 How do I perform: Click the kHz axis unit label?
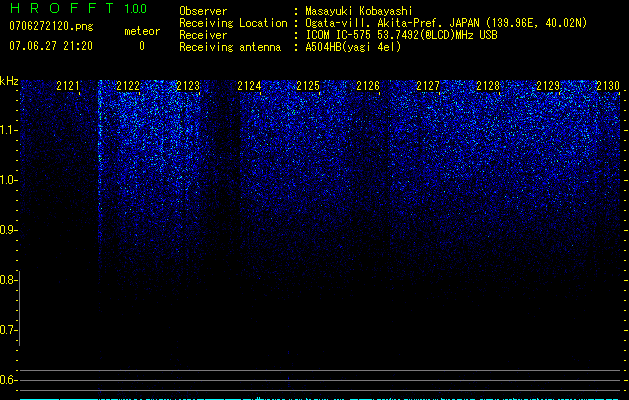9,81
